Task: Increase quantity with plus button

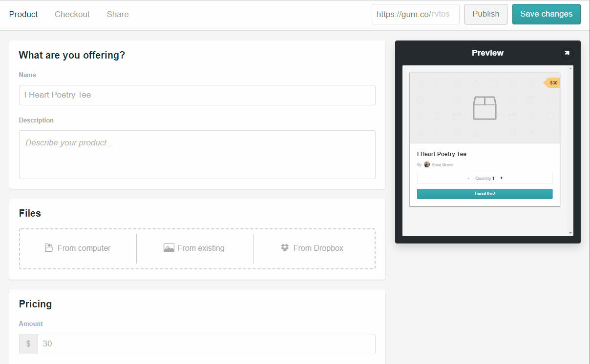Action: pos(501,178)
